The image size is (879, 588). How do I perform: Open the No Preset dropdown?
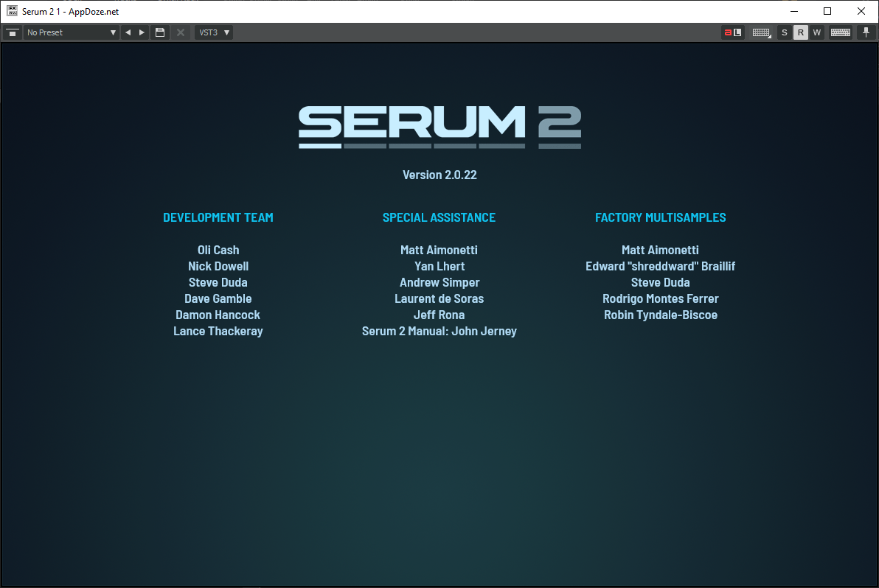click(x=72, y=32)
